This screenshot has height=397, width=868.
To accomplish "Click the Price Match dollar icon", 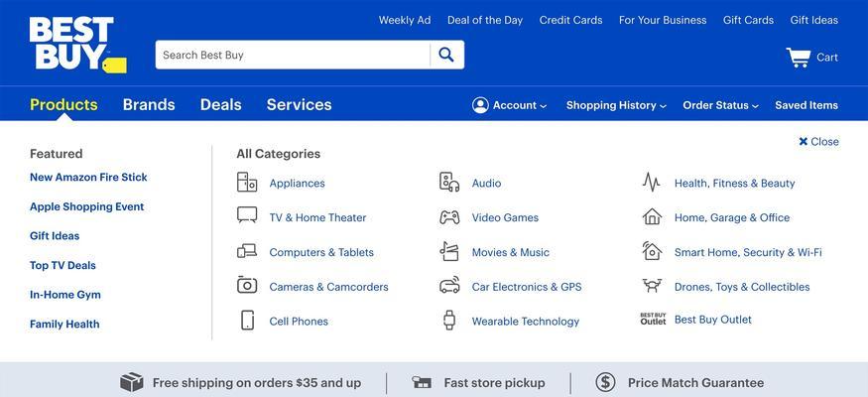I will point(605,382).
